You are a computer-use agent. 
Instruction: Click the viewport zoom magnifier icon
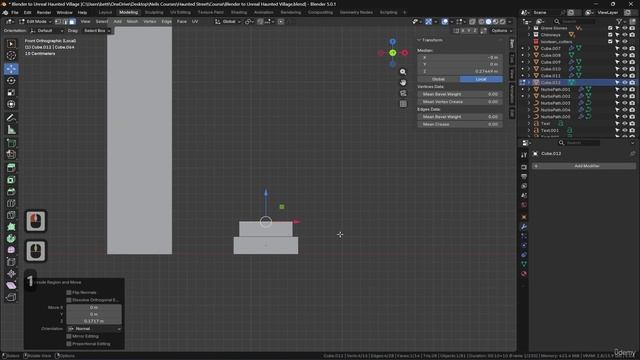point(403,72)
